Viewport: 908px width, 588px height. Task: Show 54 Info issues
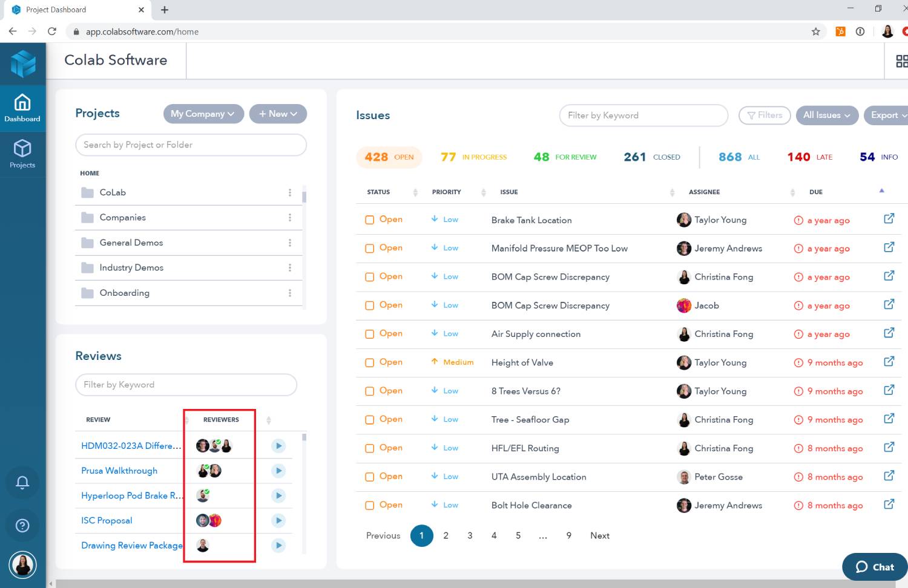coord(879,157)
